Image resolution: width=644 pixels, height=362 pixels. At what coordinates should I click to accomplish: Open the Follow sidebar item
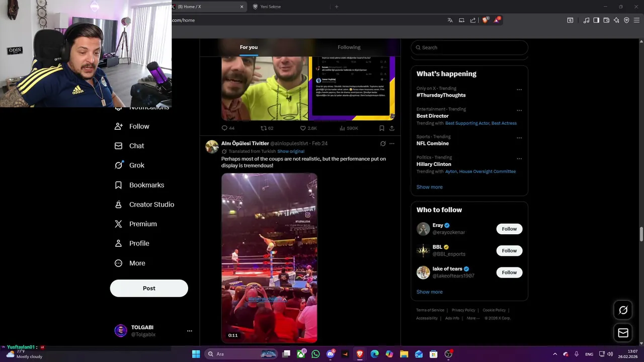[132, 126]
